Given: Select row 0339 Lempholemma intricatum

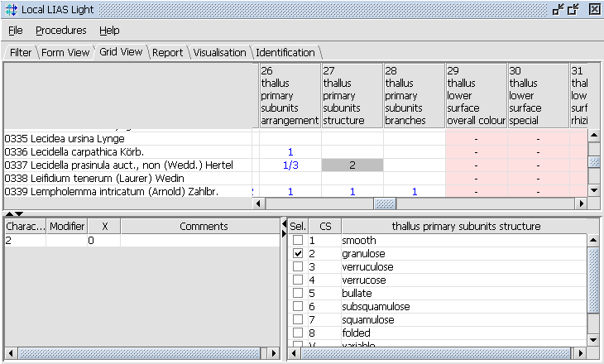Looking at the screenshot, I should tap(128, 191).
